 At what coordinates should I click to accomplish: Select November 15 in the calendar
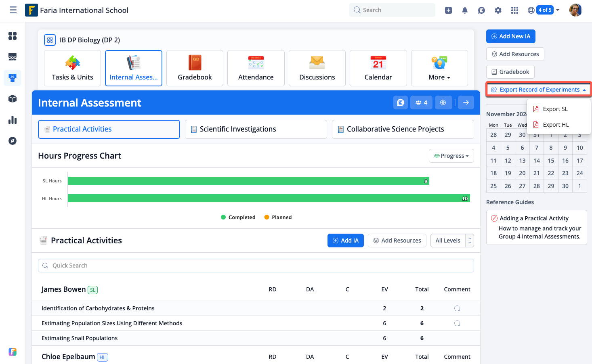[551, 161]
